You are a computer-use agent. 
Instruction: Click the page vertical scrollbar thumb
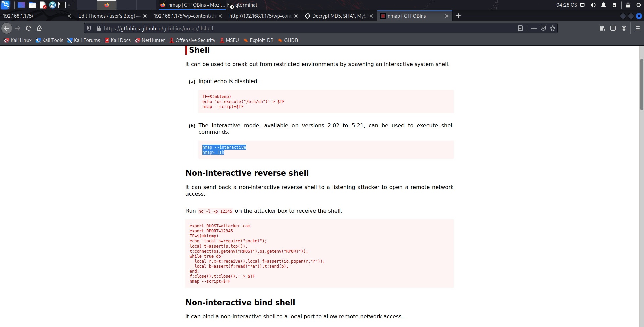click(641, 85)
